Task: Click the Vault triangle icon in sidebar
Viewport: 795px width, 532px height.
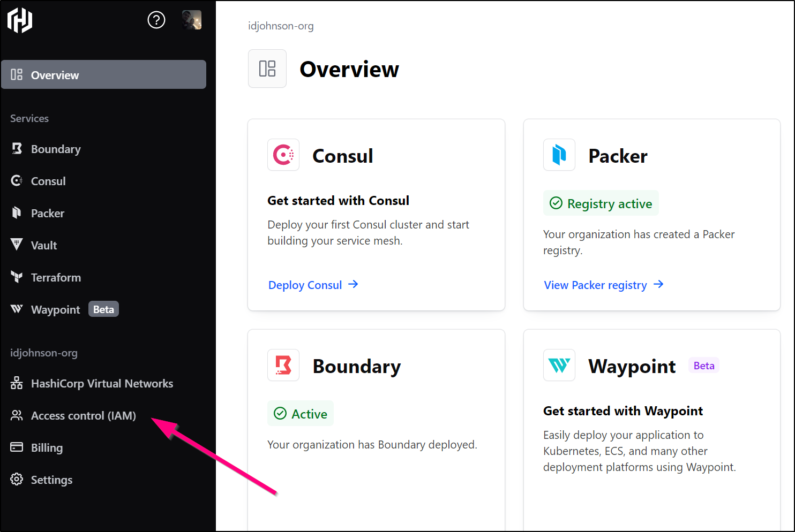Action: 17,245
